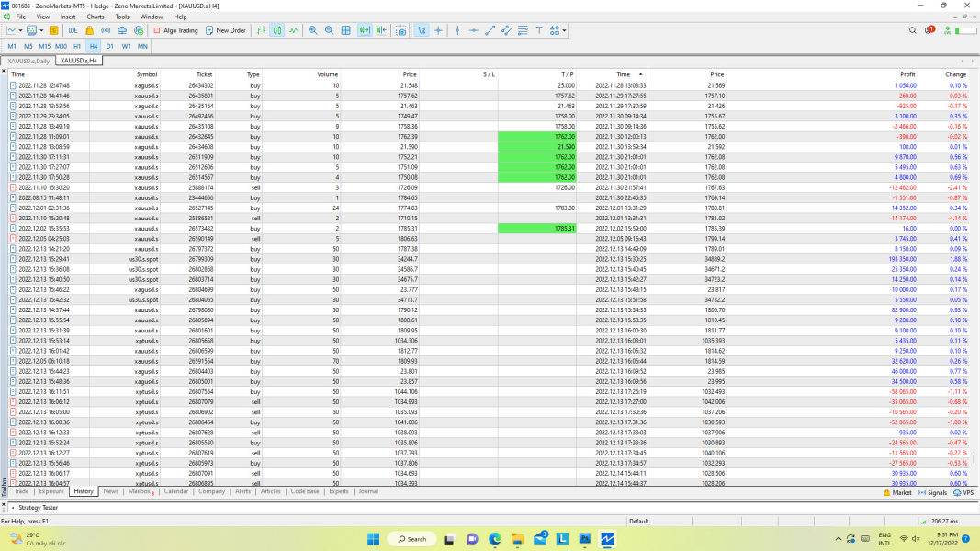Zoom in on the chart
The height and width of the screenshot is (551, 980).
coord(313,30)
